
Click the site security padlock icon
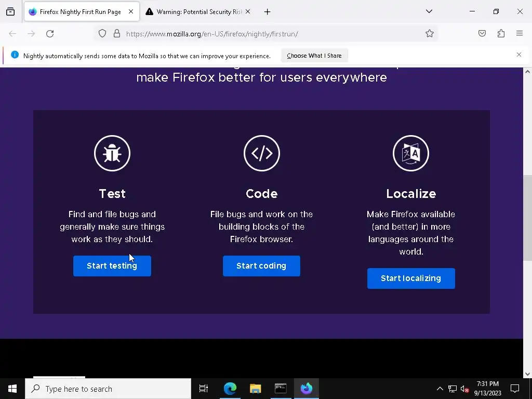point(117,34)
